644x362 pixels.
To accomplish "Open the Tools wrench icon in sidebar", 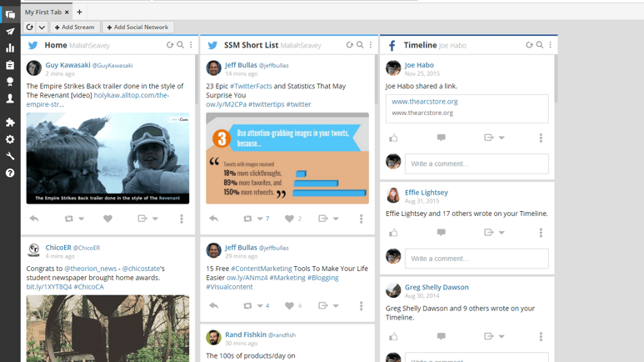I will click(x=10, y=156).
